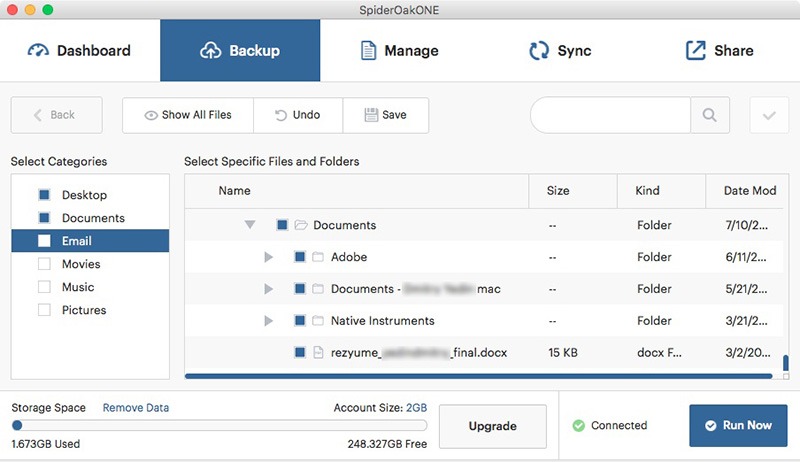Click the docx file icon for rezyume
Screen dimensions: 800x462
click(318, 352)
